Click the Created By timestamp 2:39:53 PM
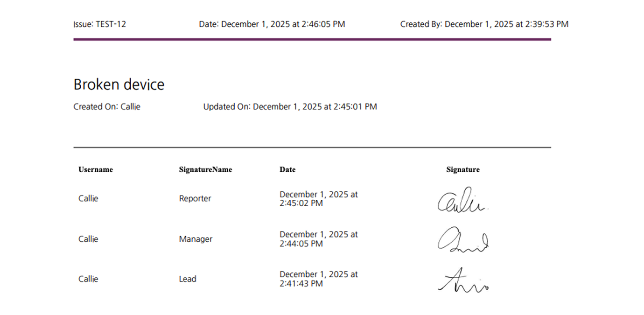Image resolution: width=644 pixels, height=315 pixels. 484,24
